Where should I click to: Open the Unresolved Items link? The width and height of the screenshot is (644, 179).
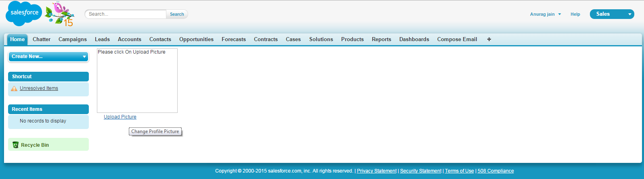[x=39, y=88]
